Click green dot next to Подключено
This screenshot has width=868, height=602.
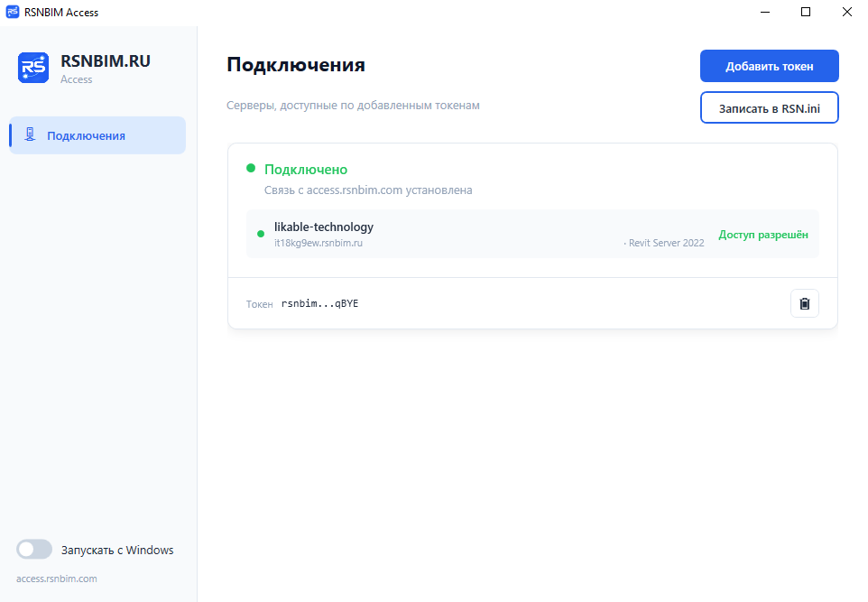pos(251,168)
